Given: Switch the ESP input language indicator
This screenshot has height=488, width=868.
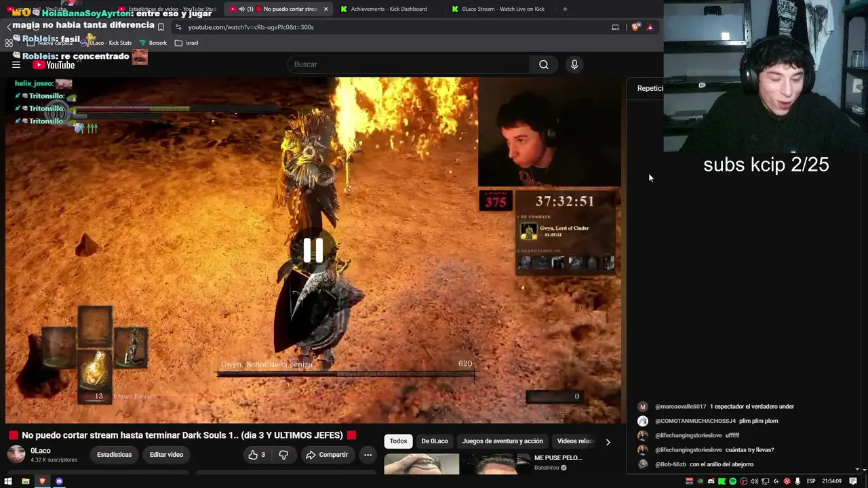Looking at the screenshot, I should pyautogui.click(x=811, y=481).
